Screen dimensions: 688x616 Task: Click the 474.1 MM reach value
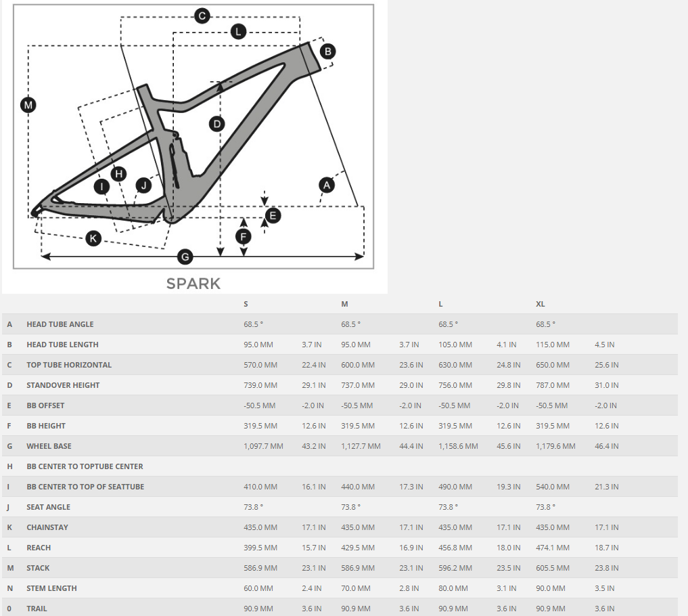tap(553, 548)
